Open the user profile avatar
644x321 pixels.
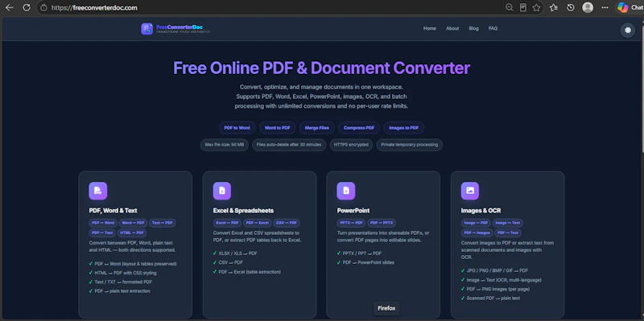pos(588,7)
